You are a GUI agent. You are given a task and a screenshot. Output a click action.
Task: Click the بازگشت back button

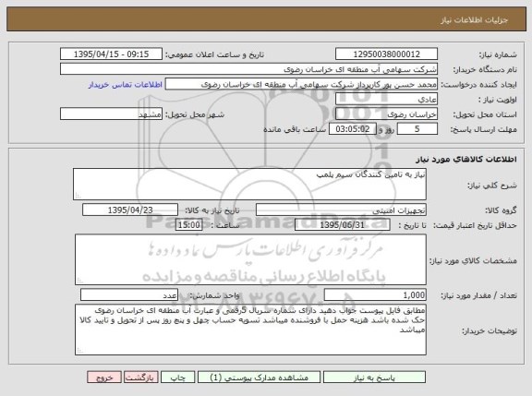[140, 378]
